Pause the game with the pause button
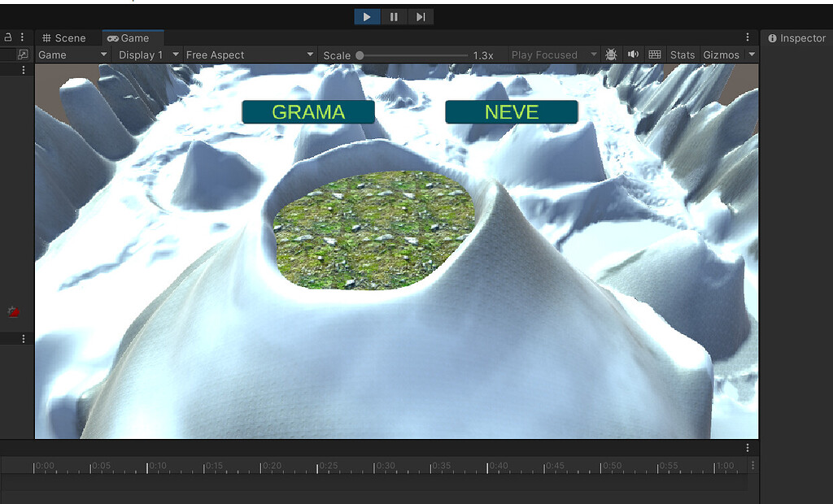Screen dimensions: 833x504 point(394,16)
